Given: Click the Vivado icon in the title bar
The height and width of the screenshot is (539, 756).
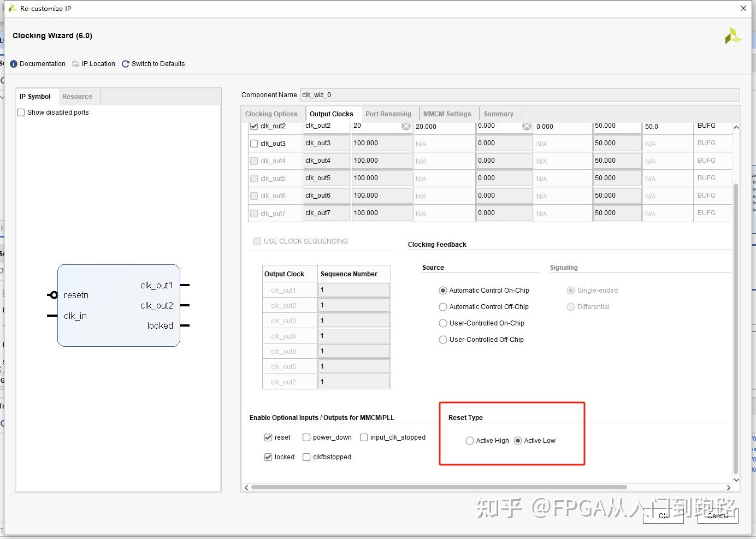Looking at the screenshot, I should [12, 8].
